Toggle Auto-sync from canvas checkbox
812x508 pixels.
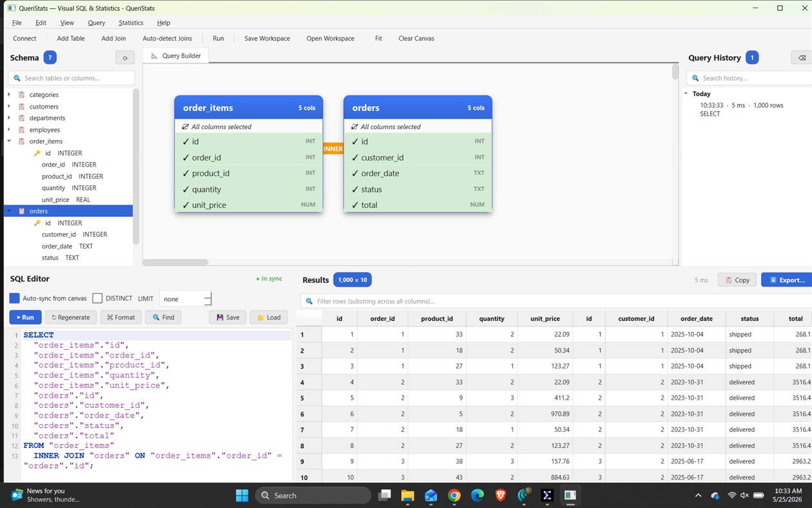[14, 298]
